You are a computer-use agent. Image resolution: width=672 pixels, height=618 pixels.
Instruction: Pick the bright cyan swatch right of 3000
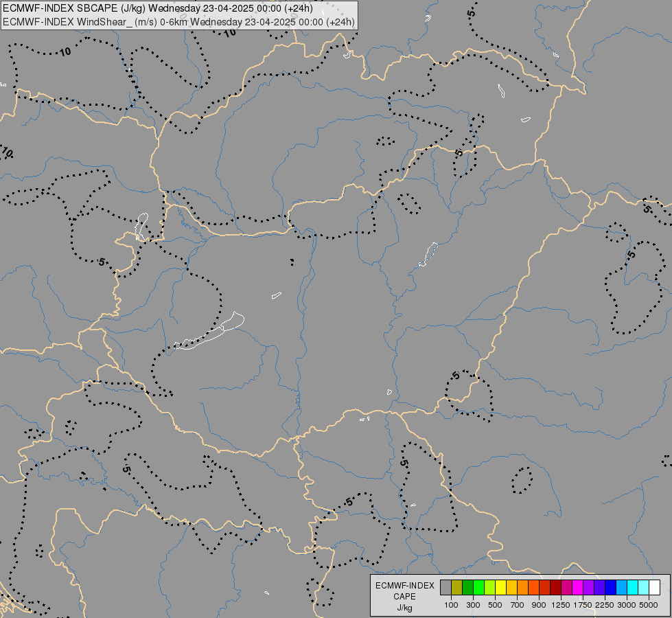[x=633, y=587]
